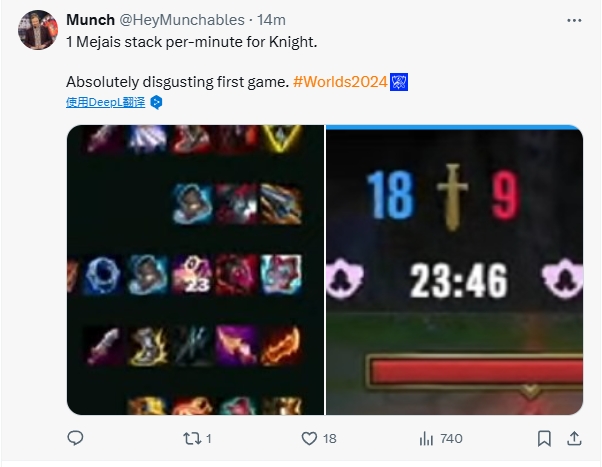
Task: Click the translate with DeepL link
Action: click(106, 102)
